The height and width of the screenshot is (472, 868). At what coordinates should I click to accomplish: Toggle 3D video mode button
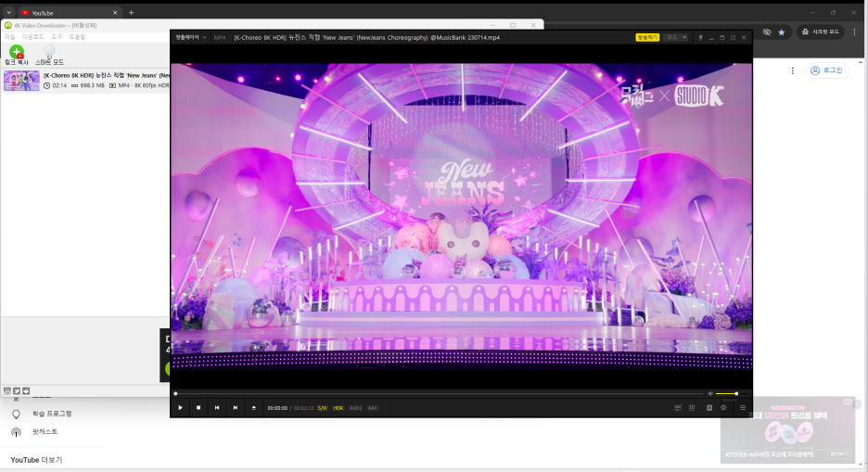click(x=692, y=408)
